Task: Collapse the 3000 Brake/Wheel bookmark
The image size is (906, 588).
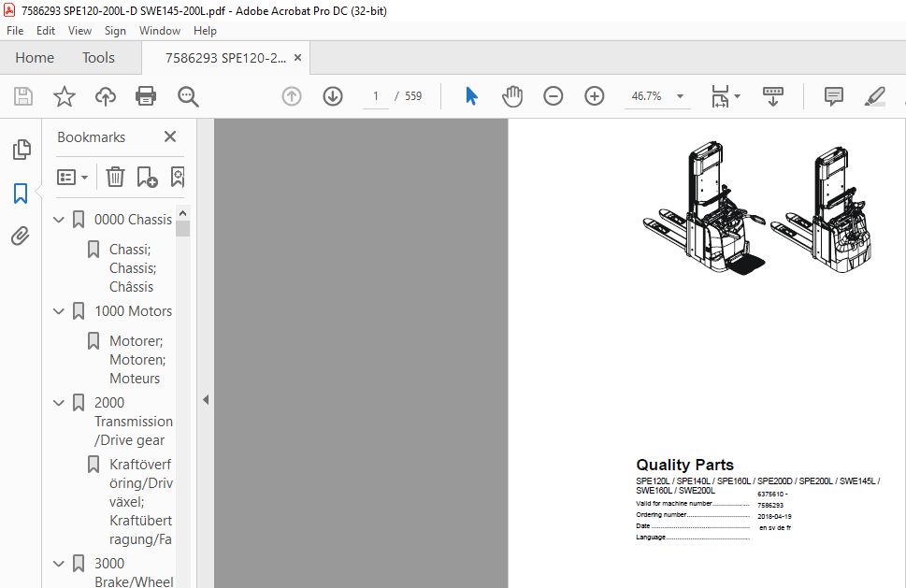Action: pos(58,563)
